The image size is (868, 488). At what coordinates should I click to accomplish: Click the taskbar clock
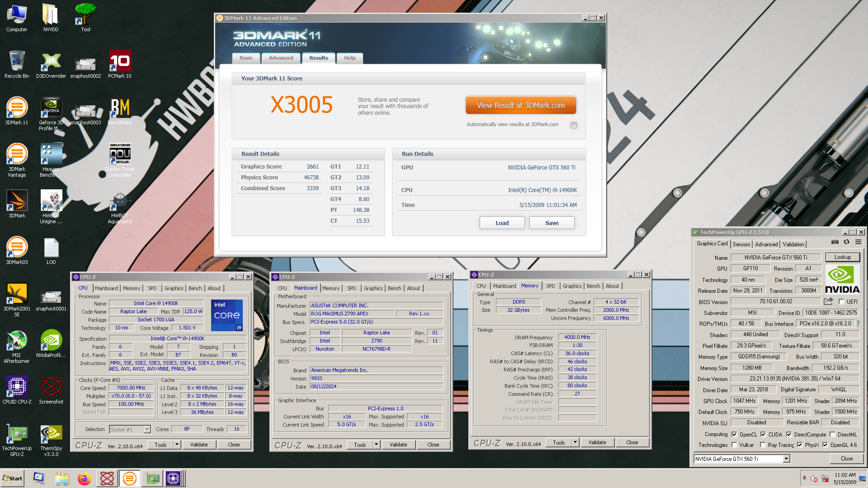pyautogui.click(x=845, y=479)
